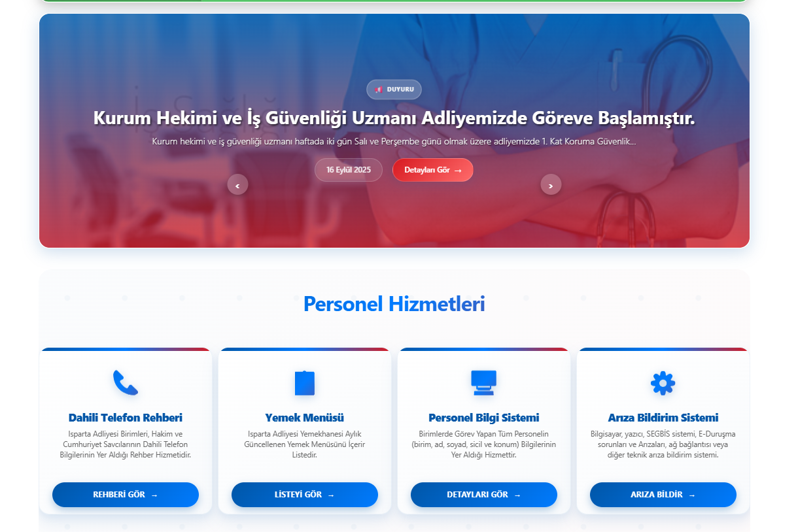Click the monitor icon on Personel Bilgi Sistemi card
The image size is (798, 532).
[483, 381]
